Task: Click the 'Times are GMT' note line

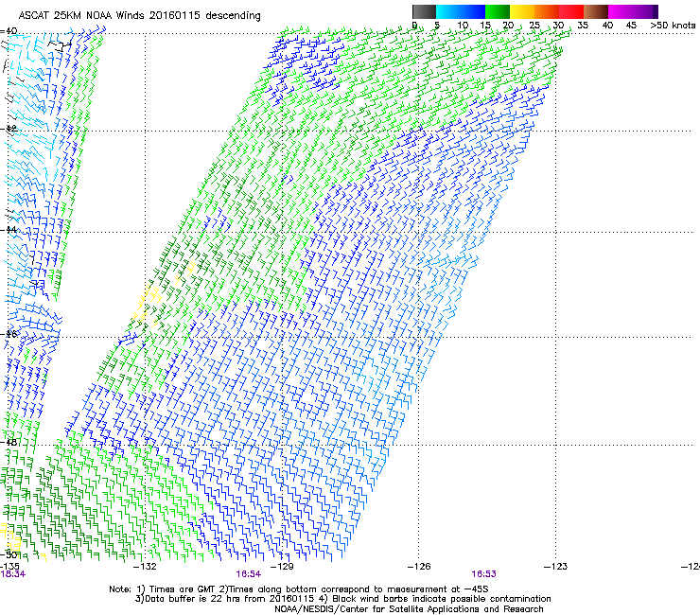Action: [298, 589]
